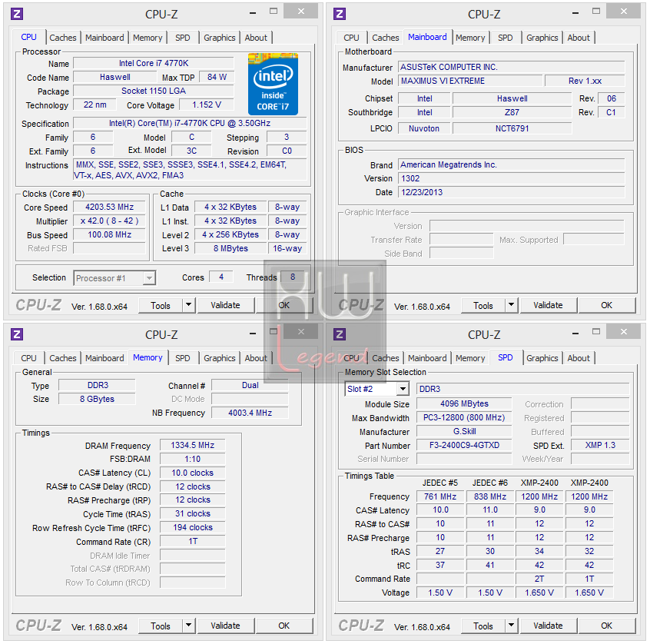
Task: Open the Mainboard tab in the Memory window
Action: click(104, 358)
